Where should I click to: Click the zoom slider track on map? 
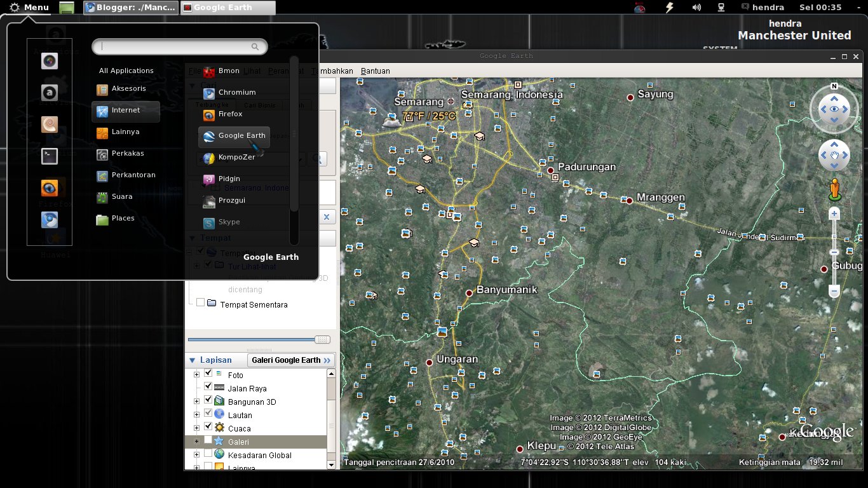point(834,252)
